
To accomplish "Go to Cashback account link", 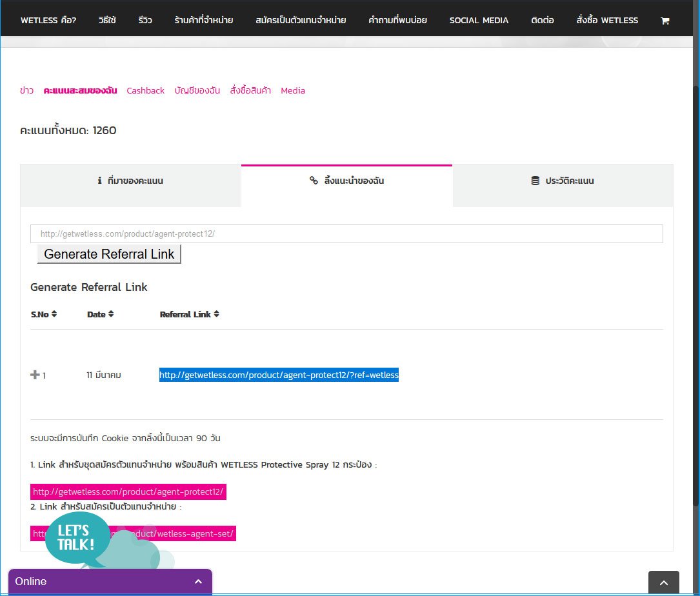I will pos(145,91).
